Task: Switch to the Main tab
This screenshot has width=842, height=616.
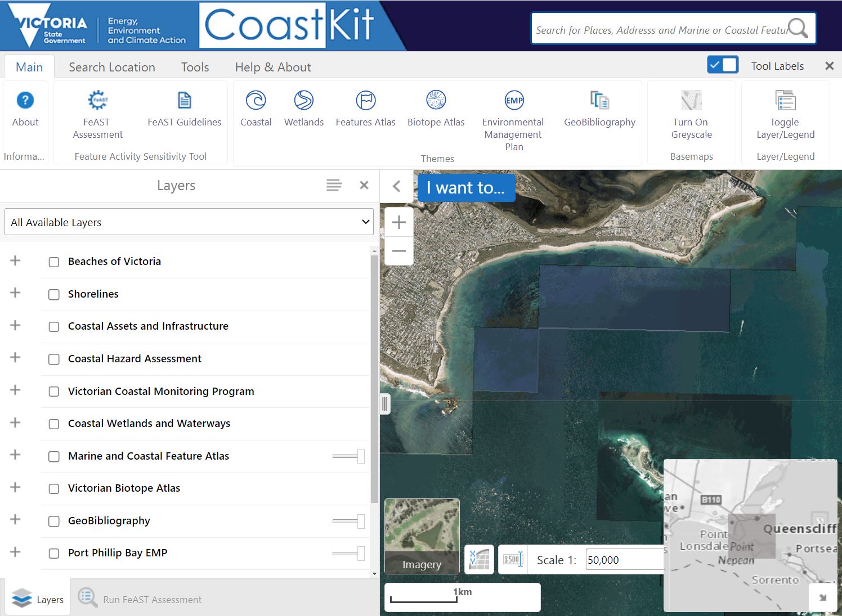Action: (x=29, y=67)
